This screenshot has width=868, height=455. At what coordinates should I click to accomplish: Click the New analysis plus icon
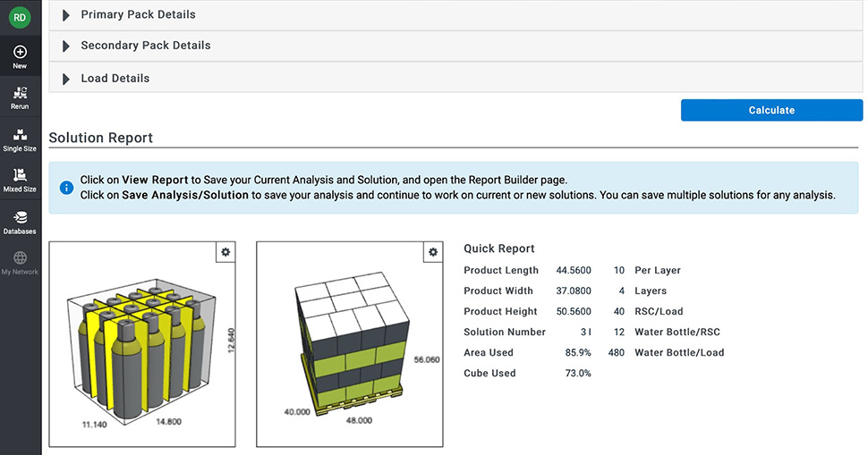tap(20, 53)
